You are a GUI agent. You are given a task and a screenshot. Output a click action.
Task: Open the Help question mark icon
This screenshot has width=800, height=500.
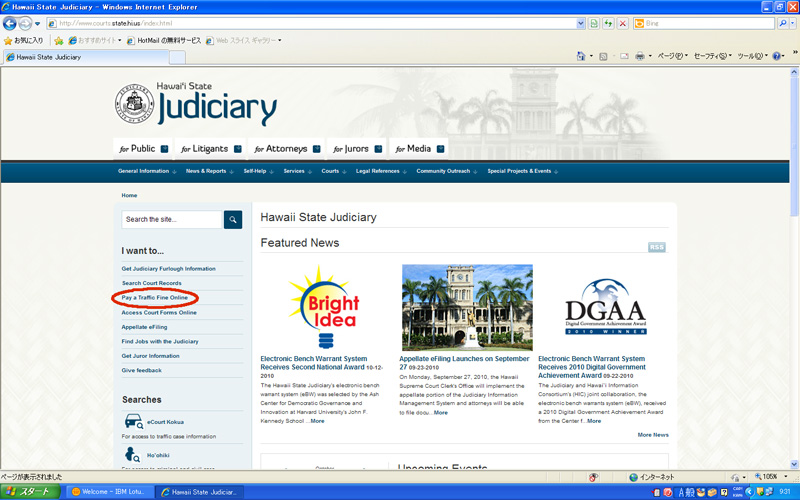776,56
